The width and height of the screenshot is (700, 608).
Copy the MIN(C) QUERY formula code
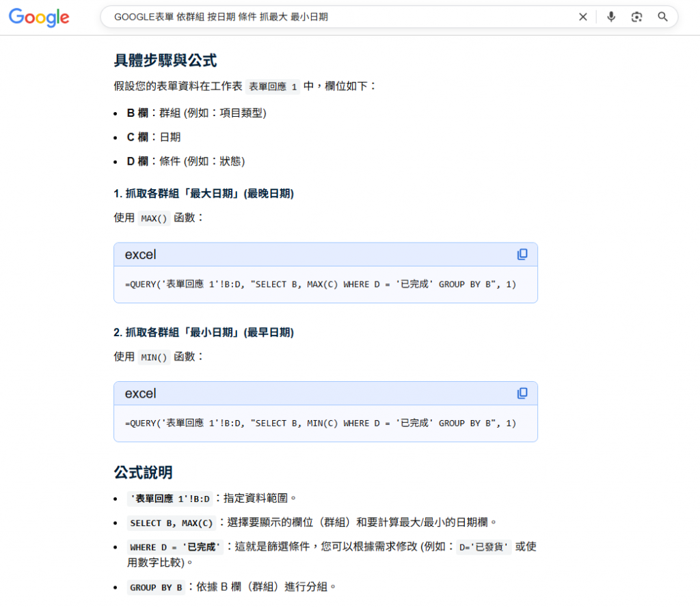tap(522, 393)
